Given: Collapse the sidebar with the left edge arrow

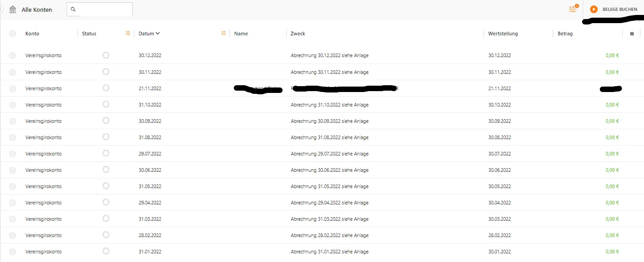Looking at the screenshot, I should click(x=2, y=9).
